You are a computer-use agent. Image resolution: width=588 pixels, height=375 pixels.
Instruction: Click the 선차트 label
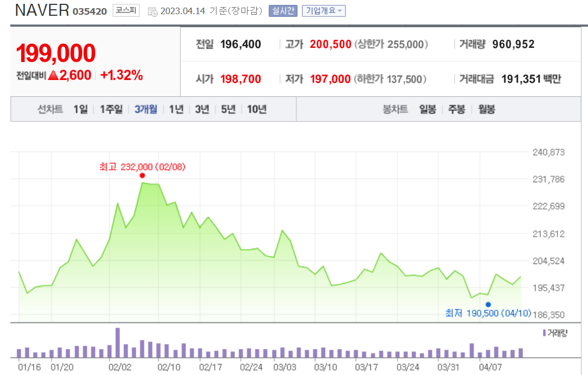pos(50,109)
